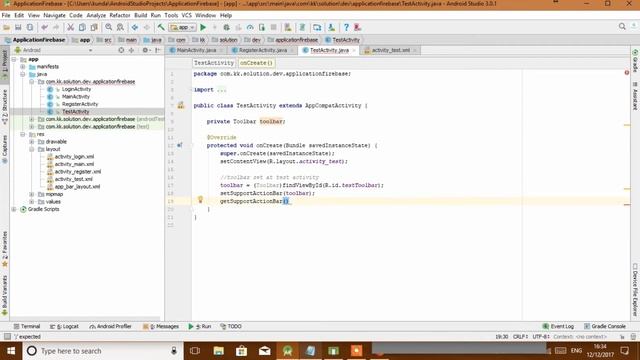Click the Navigate Back arrow icon

(x=135, y=27)
